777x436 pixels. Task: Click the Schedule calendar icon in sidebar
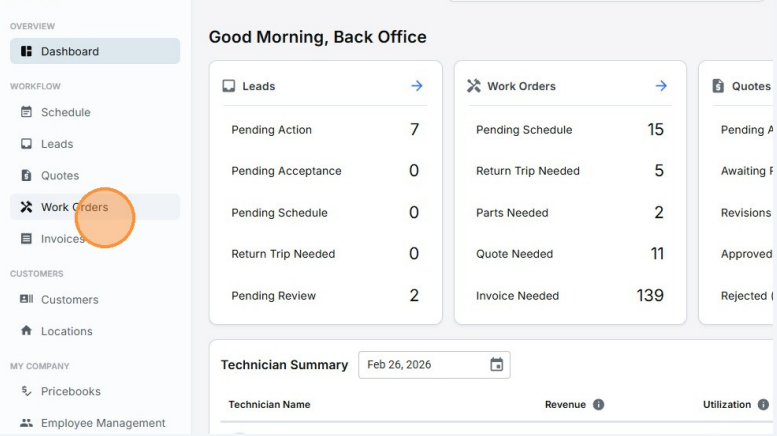pyautogui.click(x=26, y=112)
